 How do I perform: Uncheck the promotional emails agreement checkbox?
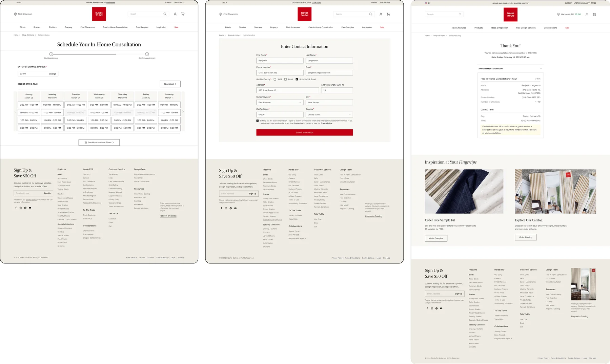pyautogui.click(x=258, y=121)
